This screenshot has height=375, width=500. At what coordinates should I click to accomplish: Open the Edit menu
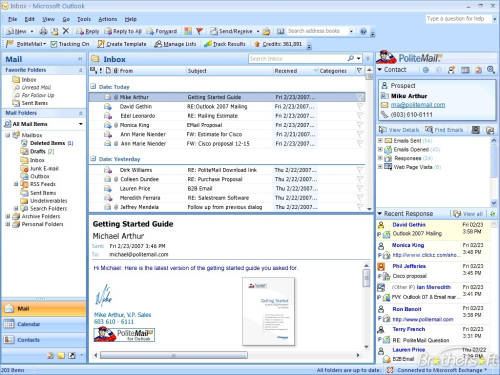[x=29, y=19]
